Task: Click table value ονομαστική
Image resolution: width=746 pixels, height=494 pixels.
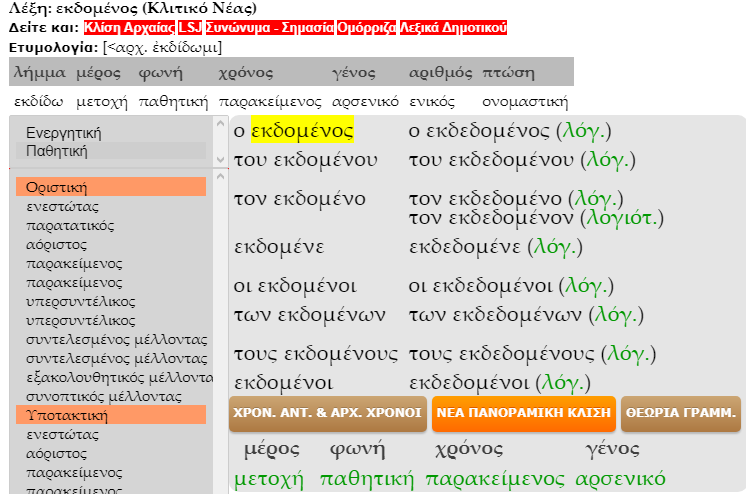Action: pos(525,101)
